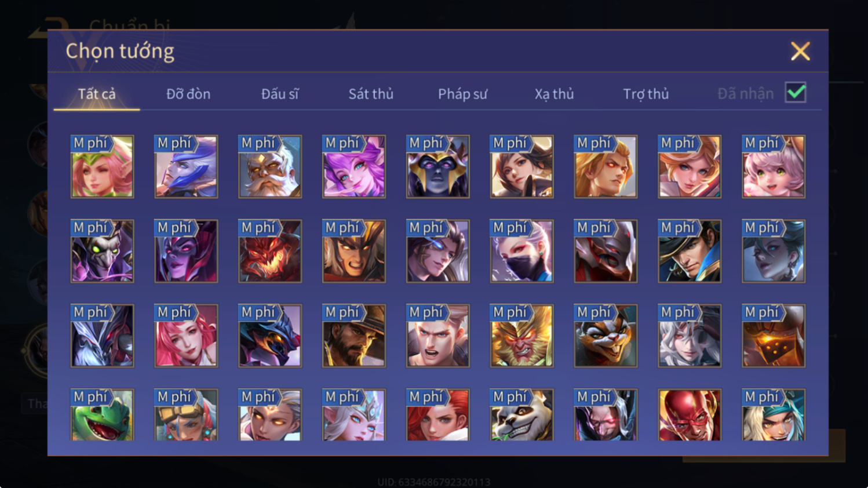
Task: Open the Trợ thủ tab
Action: 645,94
